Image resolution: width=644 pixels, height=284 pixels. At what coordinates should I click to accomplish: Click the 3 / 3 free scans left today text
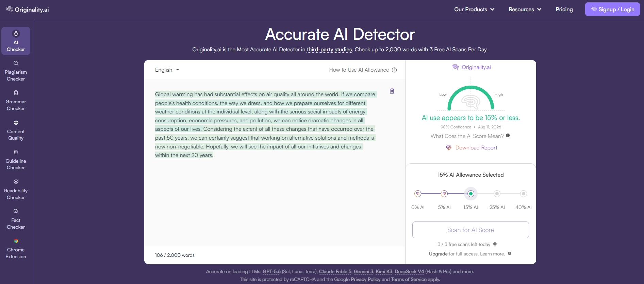click(464, 244)
